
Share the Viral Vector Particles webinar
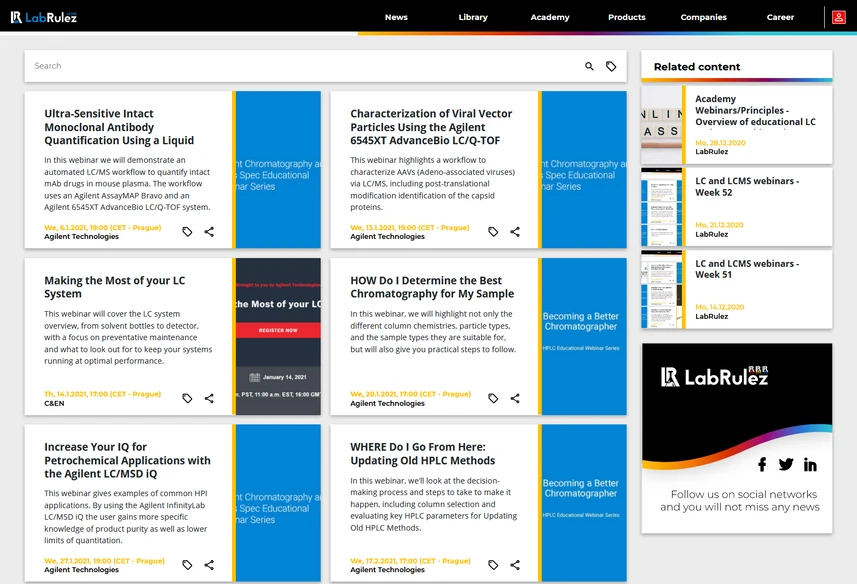tap(515, 231)
